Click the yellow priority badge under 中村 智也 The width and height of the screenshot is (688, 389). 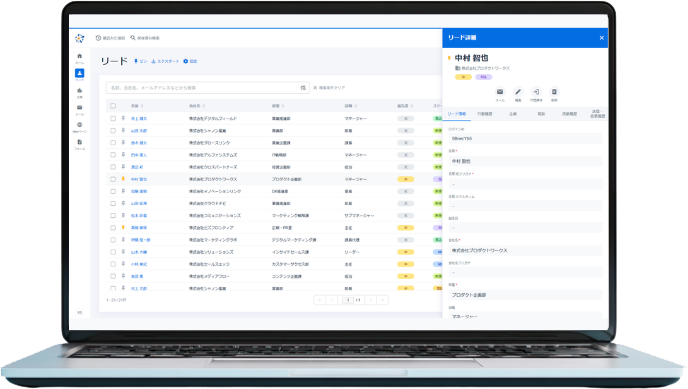coord(463,77)
